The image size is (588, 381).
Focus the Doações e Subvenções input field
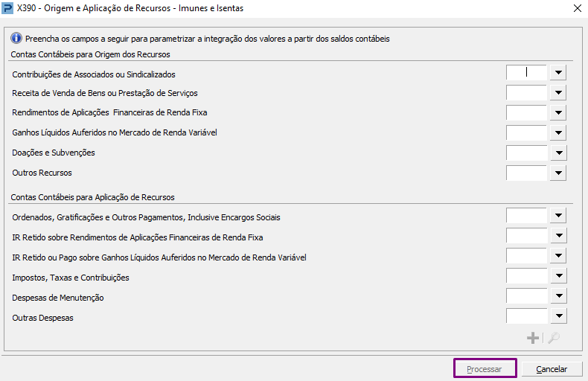click(526, 153)
